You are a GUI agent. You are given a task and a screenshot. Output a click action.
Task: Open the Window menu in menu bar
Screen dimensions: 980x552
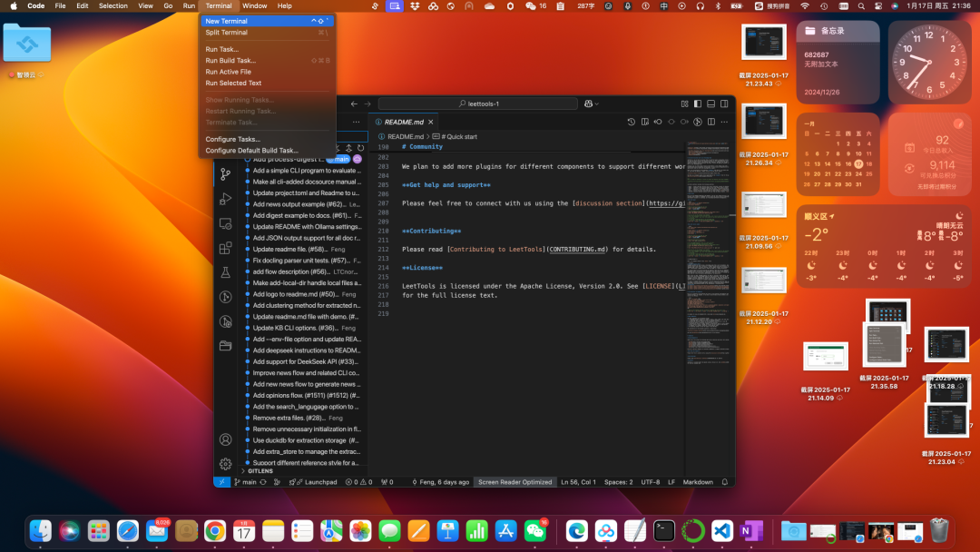[254, 5]
